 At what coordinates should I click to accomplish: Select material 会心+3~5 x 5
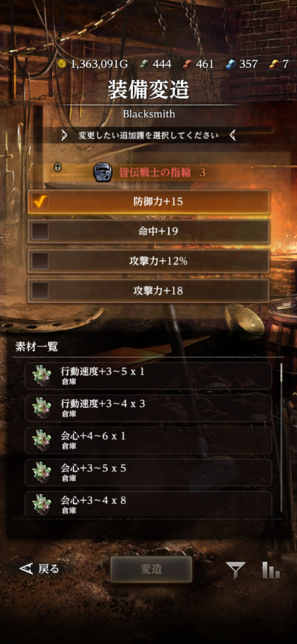click(x=148, y=473)
